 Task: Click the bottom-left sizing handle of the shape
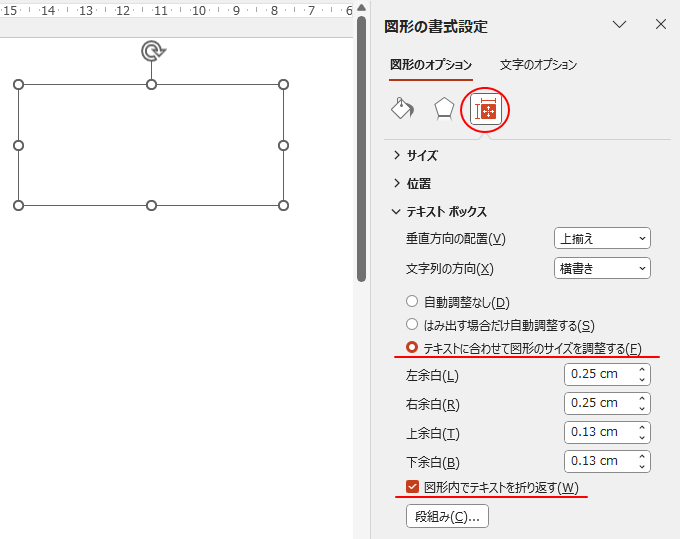pyautogui.click(x=18, y=206)
